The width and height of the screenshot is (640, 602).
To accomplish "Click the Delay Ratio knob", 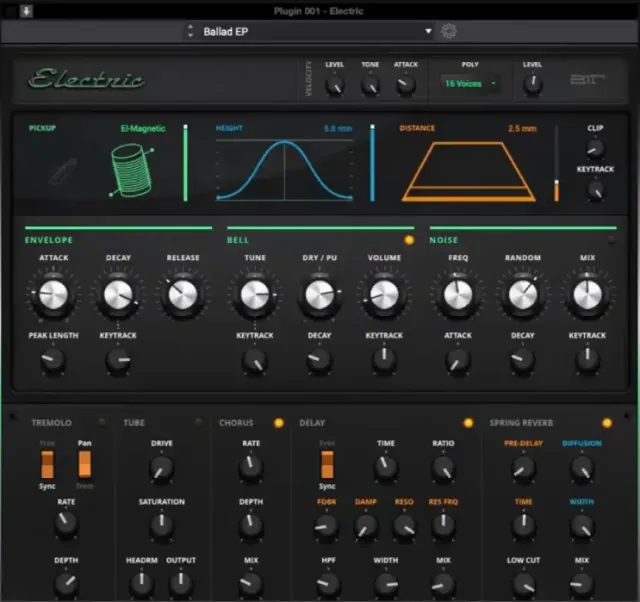I will (x=443, y=468).
